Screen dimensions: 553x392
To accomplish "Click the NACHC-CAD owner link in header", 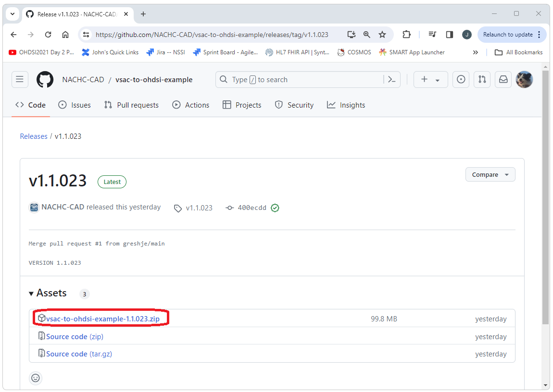I will click(x=83, y=80).
